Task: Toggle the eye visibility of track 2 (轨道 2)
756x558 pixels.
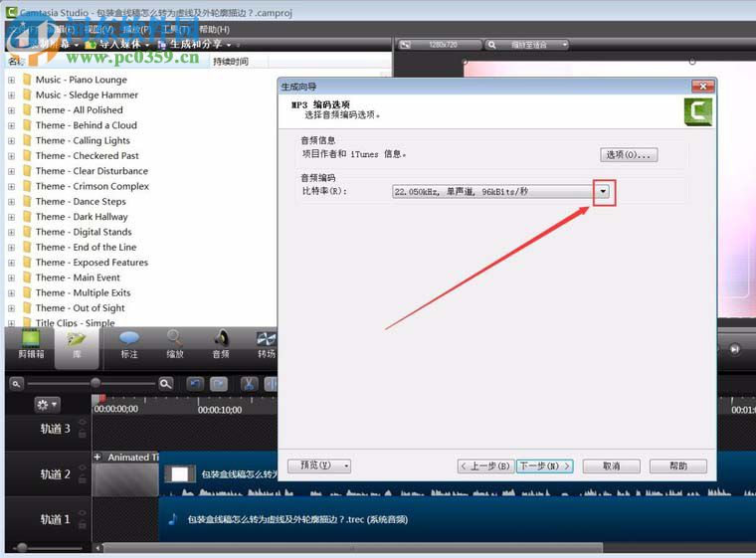Action: pyautogui.click(x=83, y=467)
